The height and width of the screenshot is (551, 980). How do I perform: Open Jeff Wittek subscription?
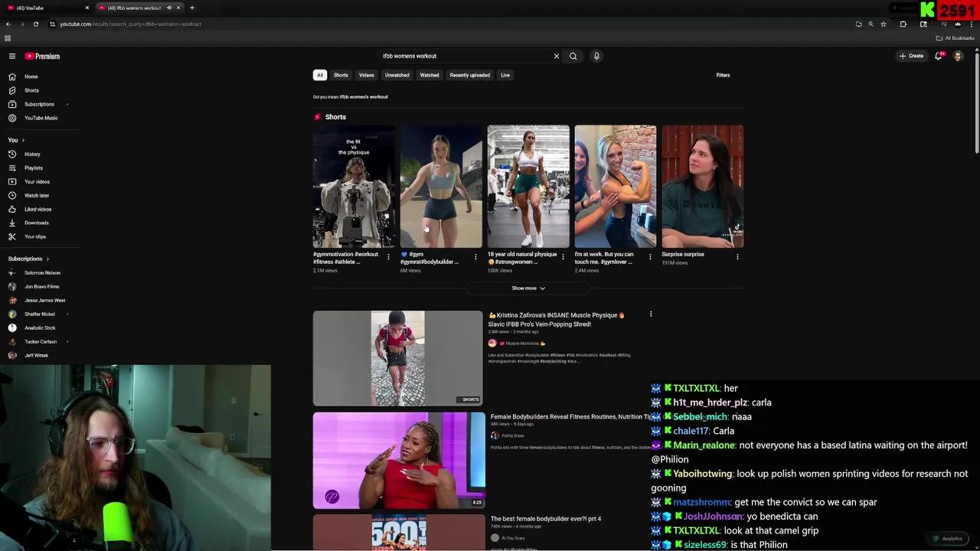point(36,355)
